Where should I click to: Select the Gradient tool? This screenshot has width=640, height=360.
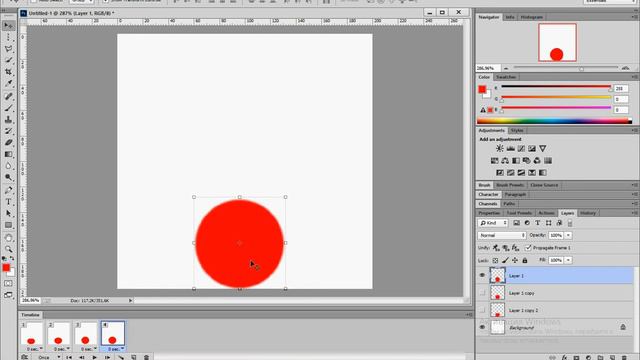pyautogui.click(x=8, y=154)
